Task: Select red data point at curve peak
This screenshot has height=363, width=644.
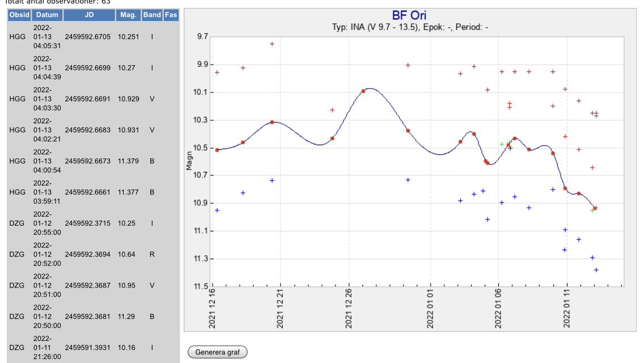Action: pyautogui.click(x=363, y=91)
